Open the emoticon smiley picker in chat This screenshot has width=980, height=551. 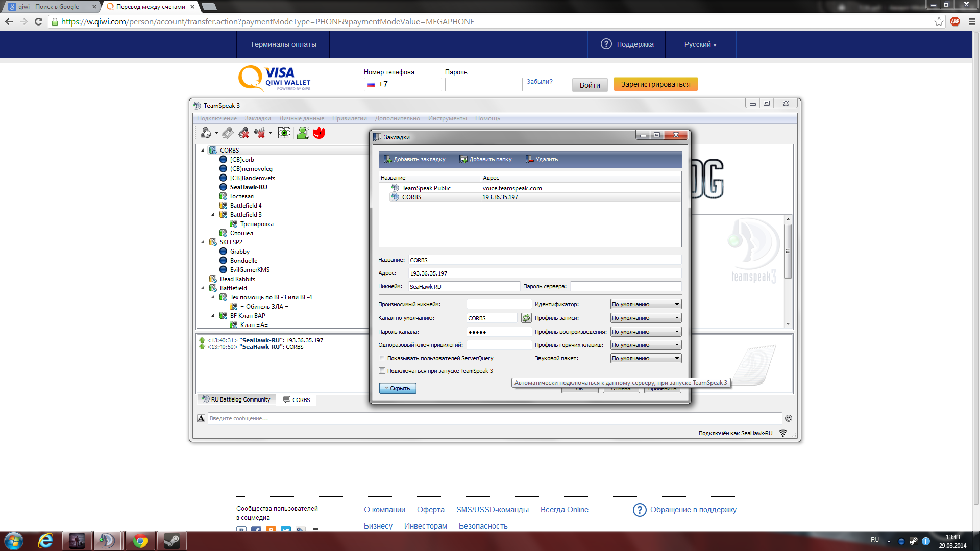789,418
